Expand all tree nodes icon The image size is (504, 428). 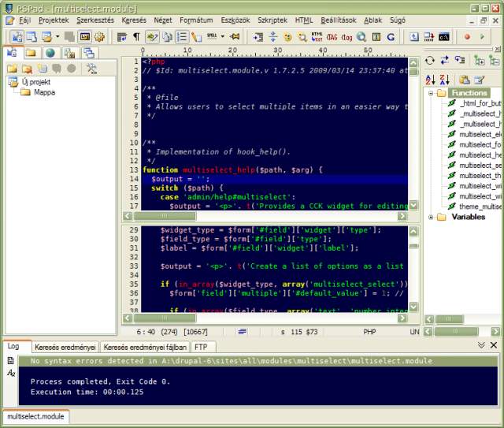tap(480, 60)
